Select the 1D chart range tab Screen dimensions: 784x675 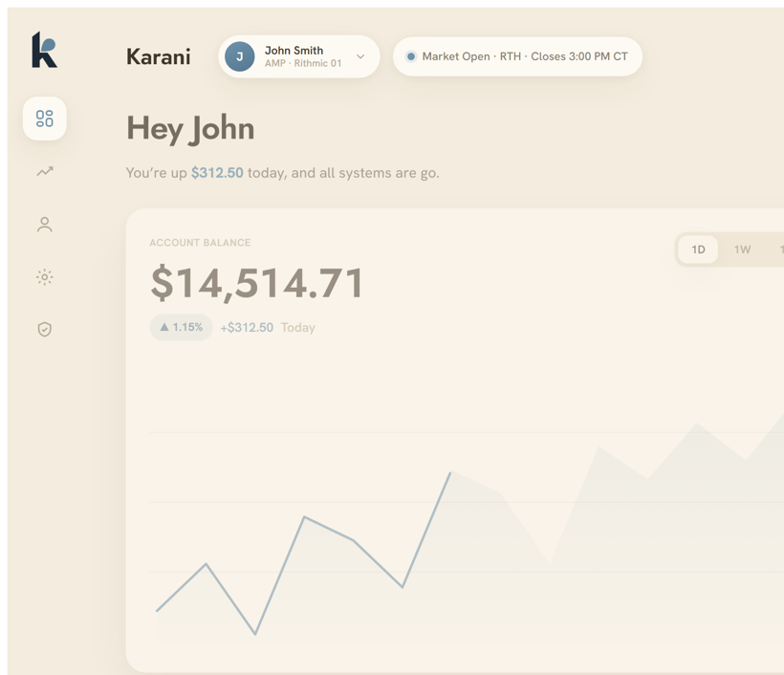click(698, 249)
